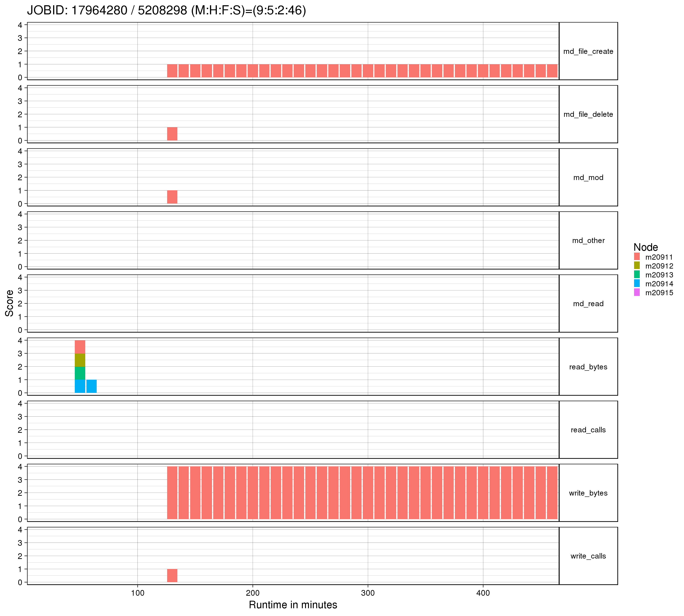Click the m20912 olive legend swatch
Image resolution: width=684 pixels, height=616 pixels.
tap(637, 266)
